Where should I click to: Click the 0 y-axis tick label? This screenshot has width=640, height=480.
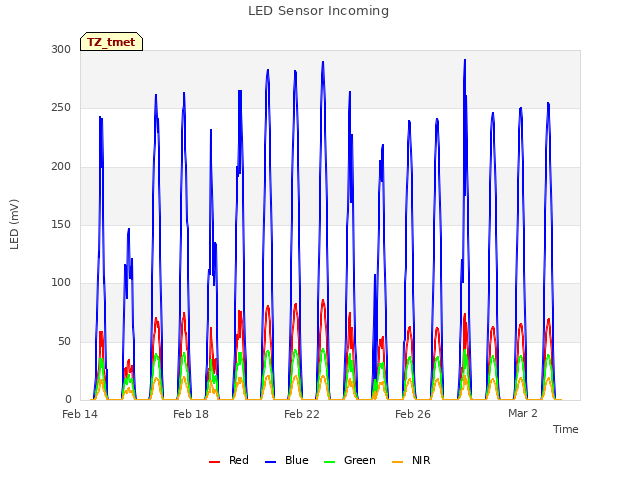coord(68,399)
